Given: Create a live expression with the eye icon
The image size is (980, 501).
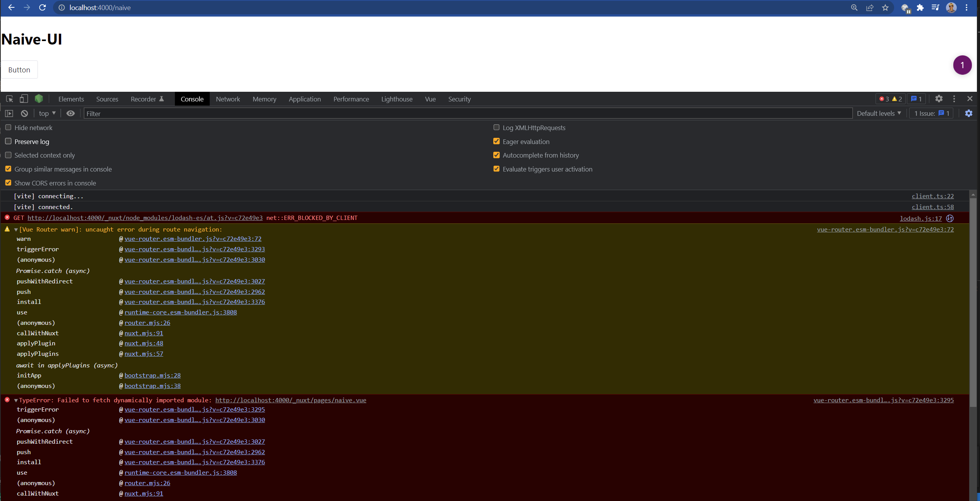Looking at the screenshot, I should point(70,113).
